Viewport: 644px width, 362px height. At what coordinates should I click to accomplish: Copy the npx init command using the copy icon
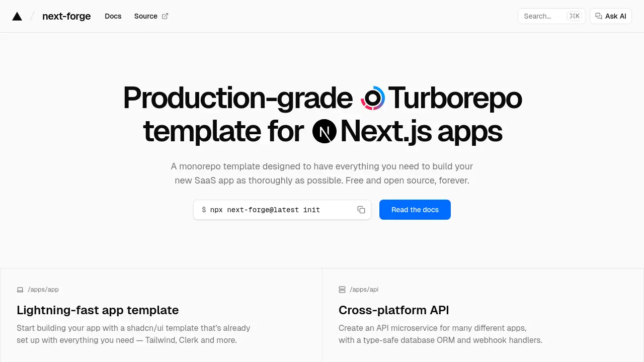click(361, 210)
